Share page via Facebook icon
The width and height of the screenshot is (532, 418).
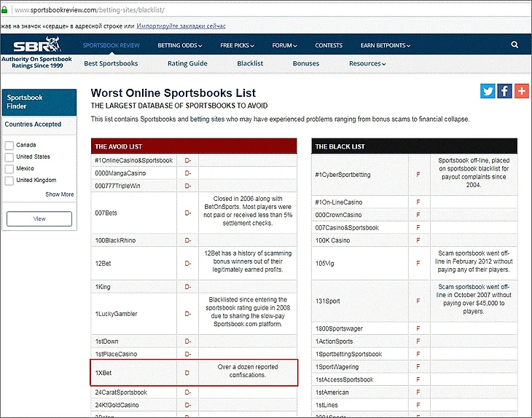point(504,91)
